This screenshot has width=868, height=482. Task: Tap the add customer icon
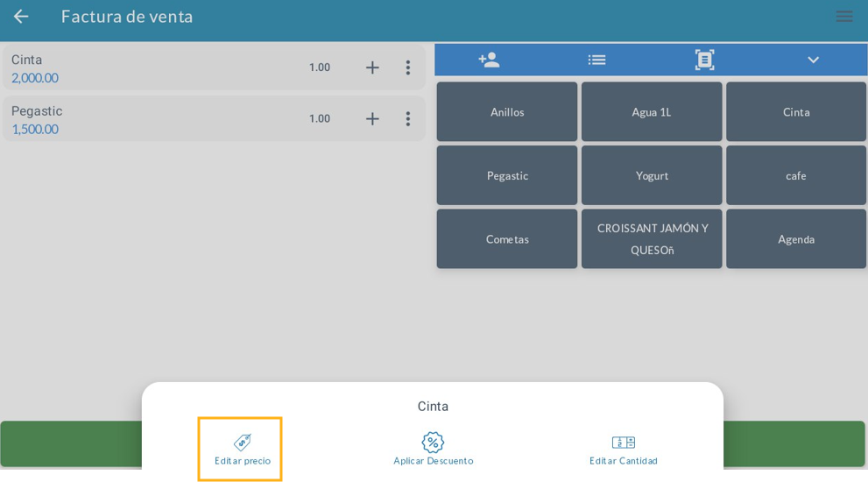pyautogui.click(x=489, y=60)
